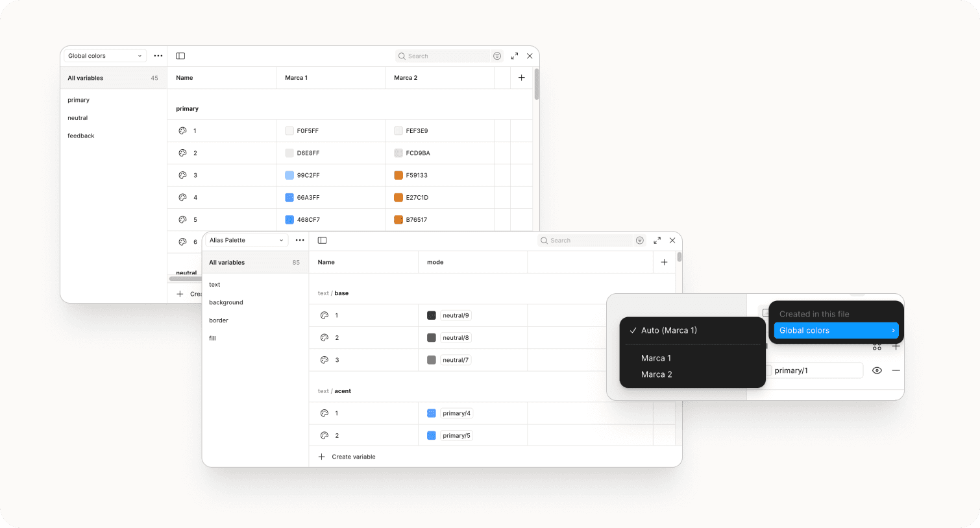This screenshot has width=980, height=528.
Task: Click the 66A3FF color swatch
Action: point(289,197)
